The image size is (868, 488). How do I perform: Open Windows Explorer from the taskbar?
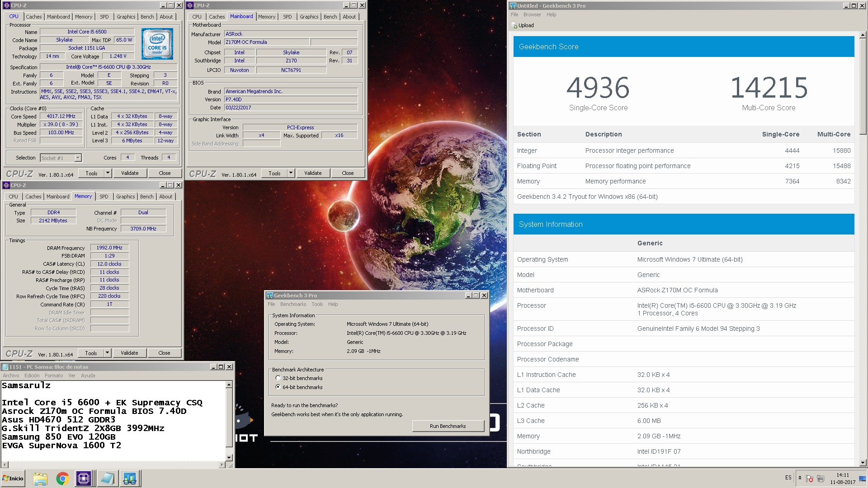click(40, 479)
